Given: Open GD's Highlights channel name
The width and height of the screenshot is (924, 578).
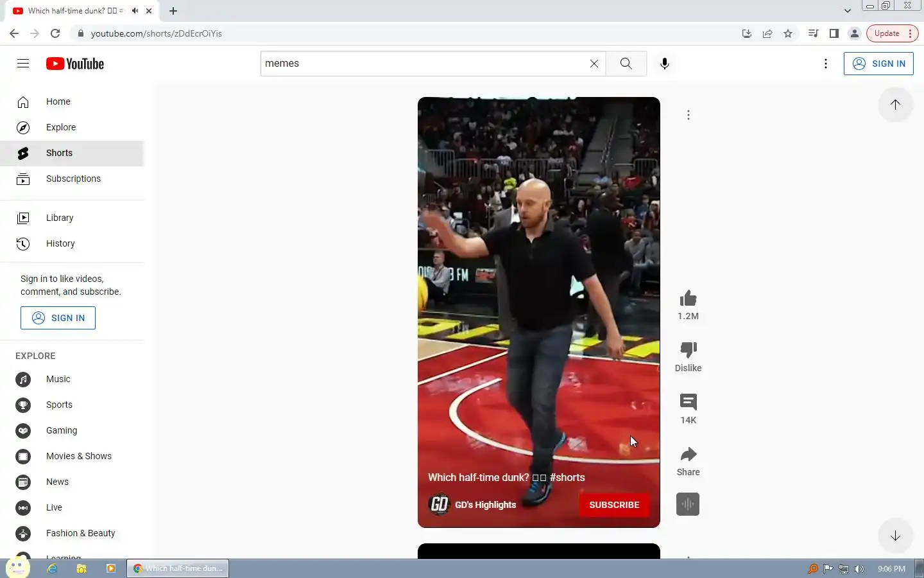Looking at the screenshot, I should point(485,505).
